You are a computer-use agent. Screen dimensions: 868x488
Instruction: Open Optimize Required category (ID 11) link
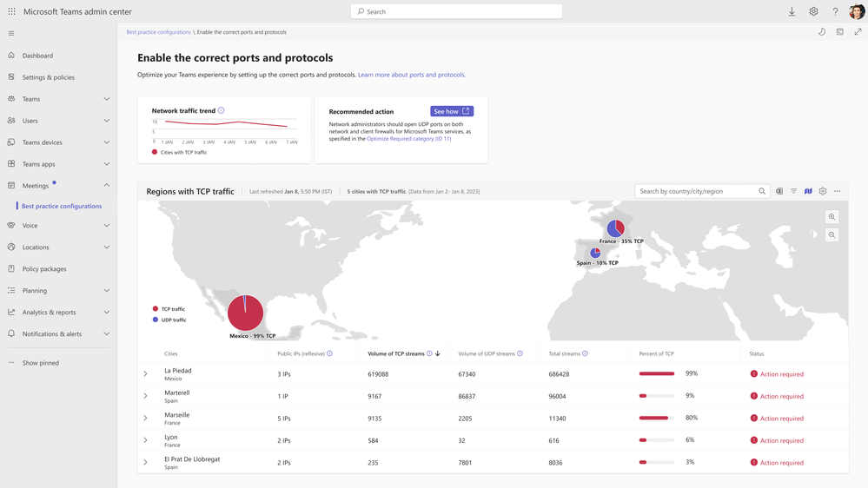coord(408,139)
